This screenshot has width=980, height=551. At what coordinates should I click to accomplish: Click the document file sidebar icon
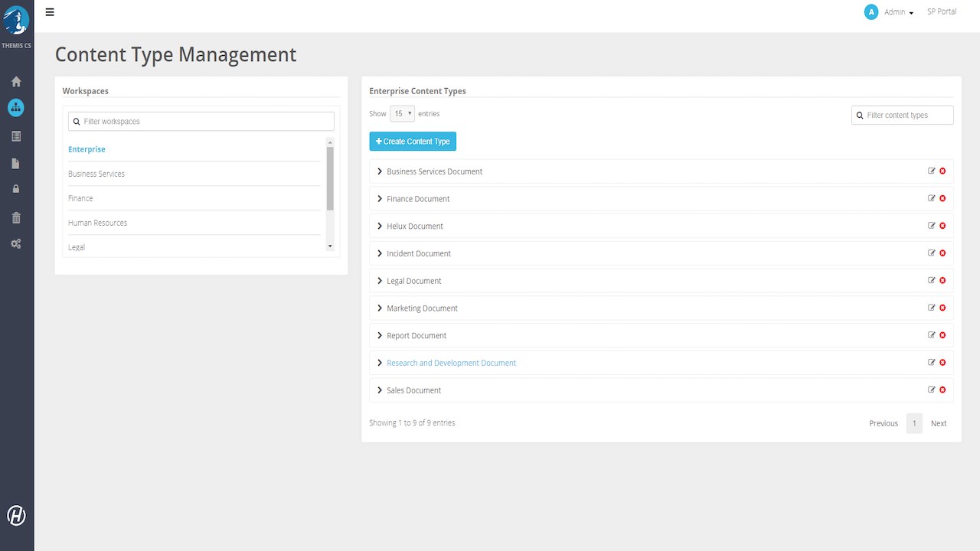pyautogui.click(x=16, y=164)
